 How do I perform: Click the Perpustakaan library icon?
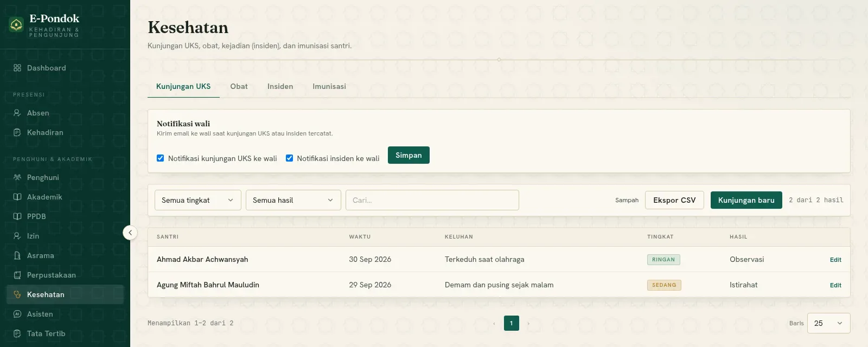pos(17,275)
